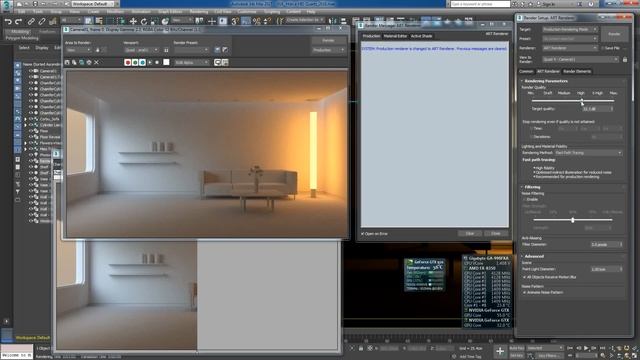
Task: Select the Link objects tool icon
Action: point(31,21)
